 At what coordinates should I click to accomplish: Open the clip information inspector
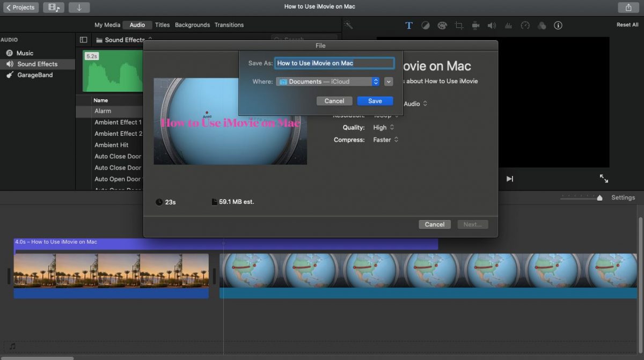click(x=558, y=25)
